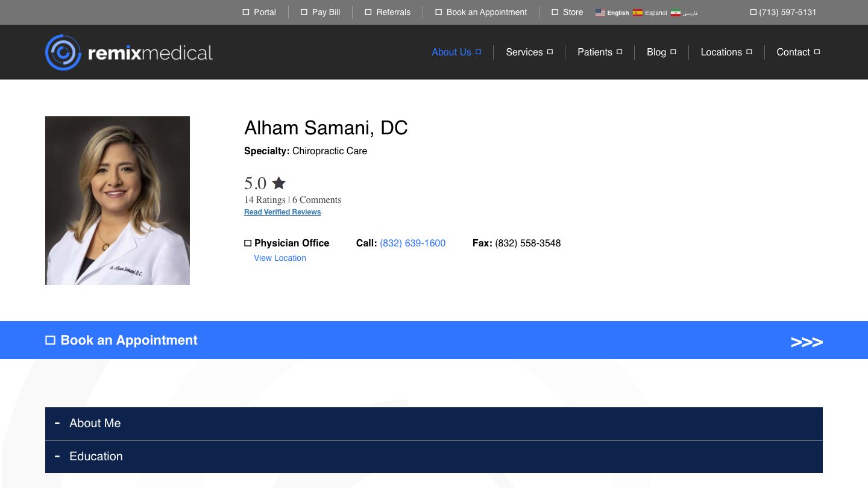
Task: Click the star rating icon
Action: click(x=278, y=183)
